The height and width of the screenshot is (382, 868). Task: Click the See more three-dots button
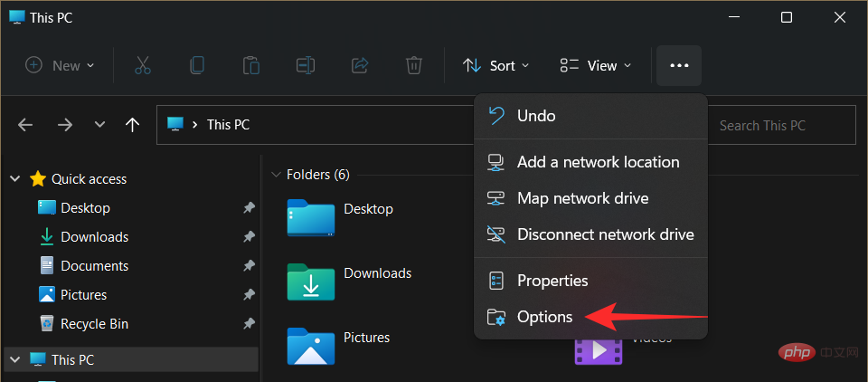679,65
